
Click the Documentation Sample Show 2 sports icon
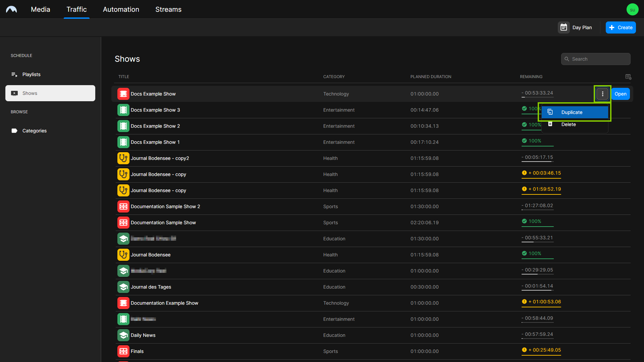[123, 206]
